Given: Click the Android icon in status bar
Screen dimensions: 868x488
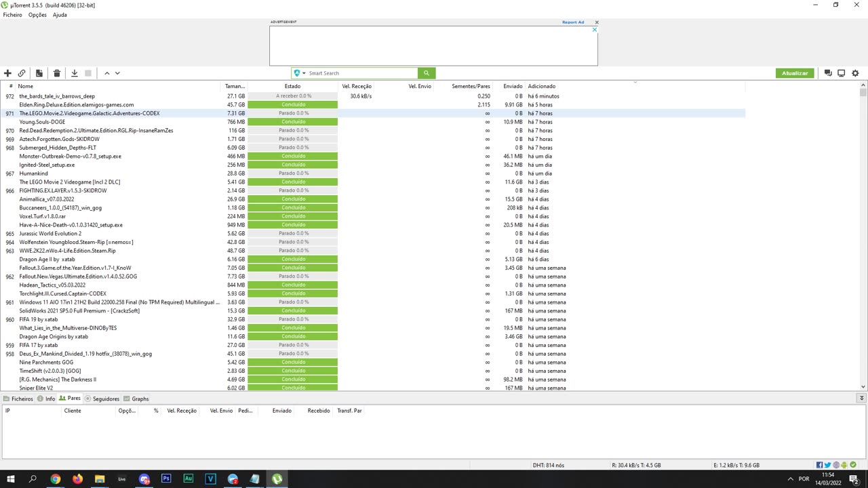Looking at the screenshot, I should [844, 465].
